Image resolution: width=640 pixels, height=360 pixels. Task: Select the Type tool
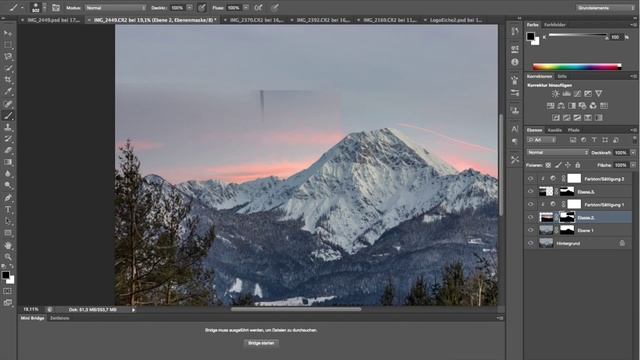8,210
